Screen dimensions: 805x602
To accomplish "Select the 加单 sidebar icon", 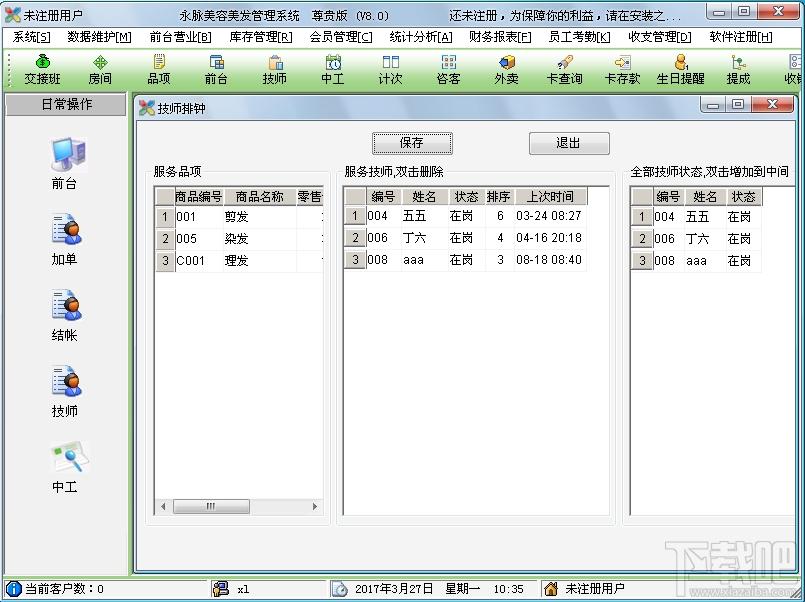I will tap(65, 240).
